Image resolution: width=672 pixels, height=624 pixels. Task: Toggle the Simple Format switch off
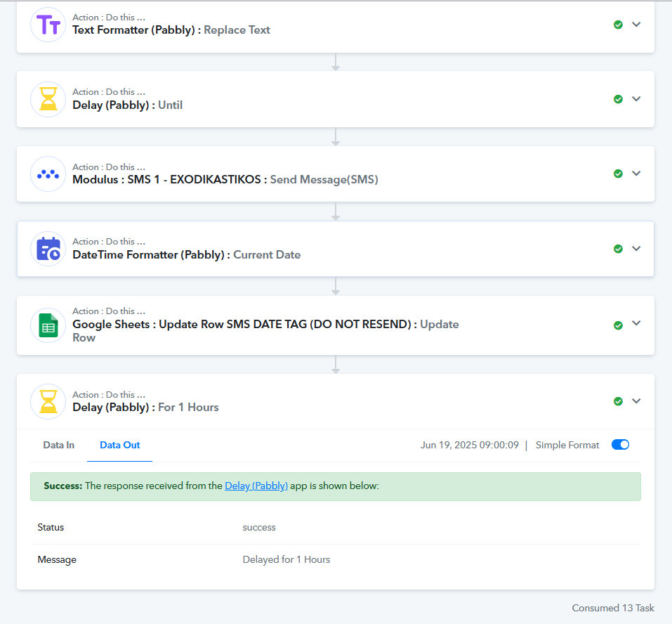[x=620, y=445]
